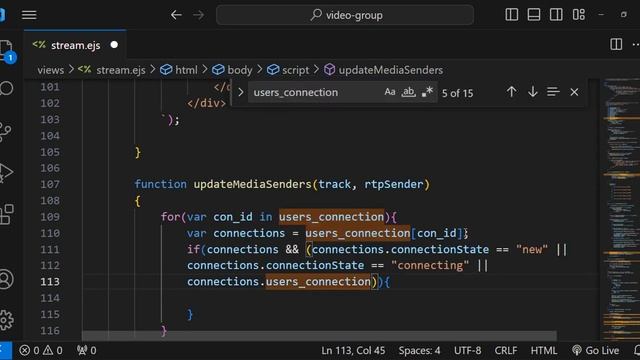
Task: Change encoding via 'UTF-8'
Action: [467, 351]
